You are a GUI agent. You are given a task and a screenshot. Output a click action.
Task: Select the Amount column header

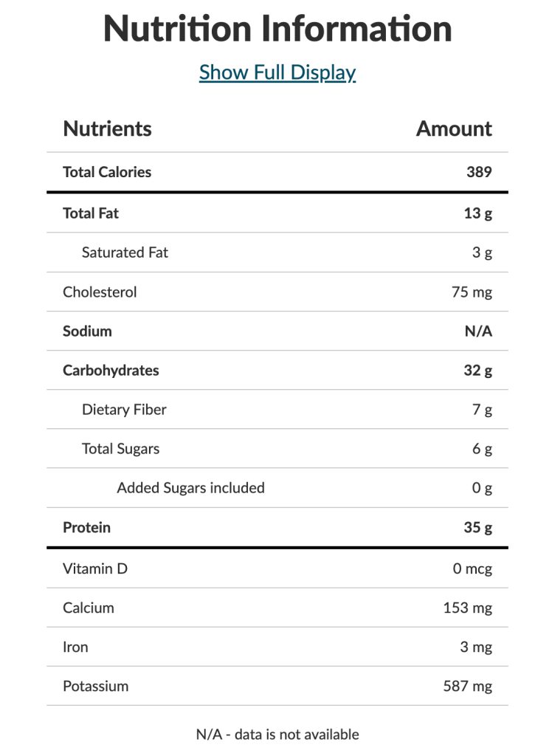pyautogui.click(x=454, y=128)
